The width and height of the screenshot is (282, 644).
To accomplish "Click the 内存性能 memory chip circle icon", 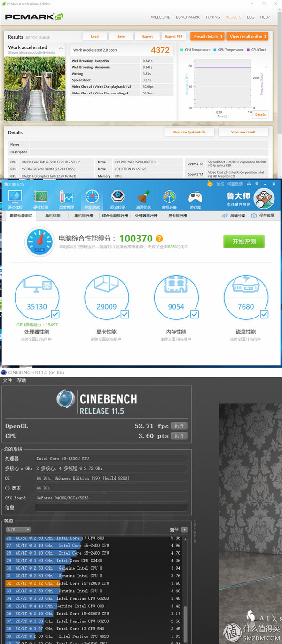I will pyautogui.click(x=176, y=298).
